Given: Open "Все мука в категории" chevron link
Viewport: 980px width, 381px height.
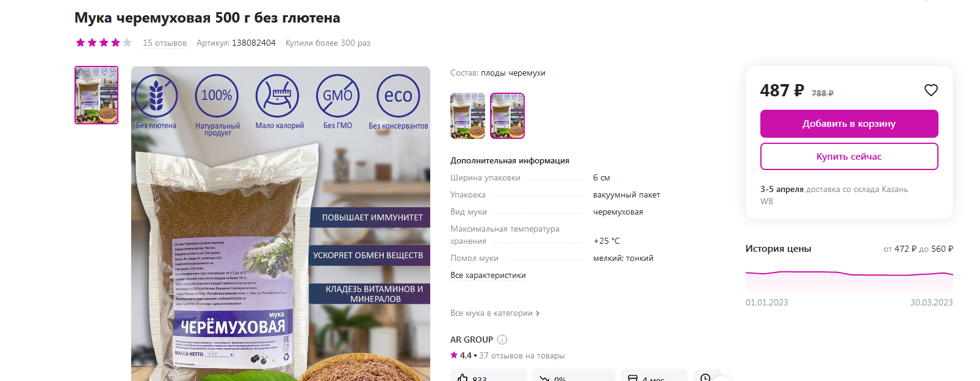Looking at the screenshot, I should [x=495, y=313].
